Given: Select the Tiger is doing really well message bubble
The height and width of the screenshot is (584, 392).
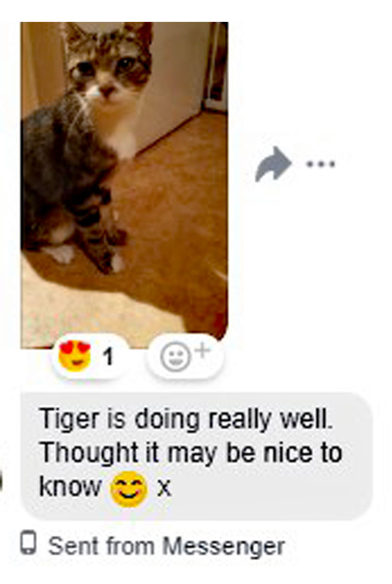Looking at the screenshot, I should tap(197, 456).
